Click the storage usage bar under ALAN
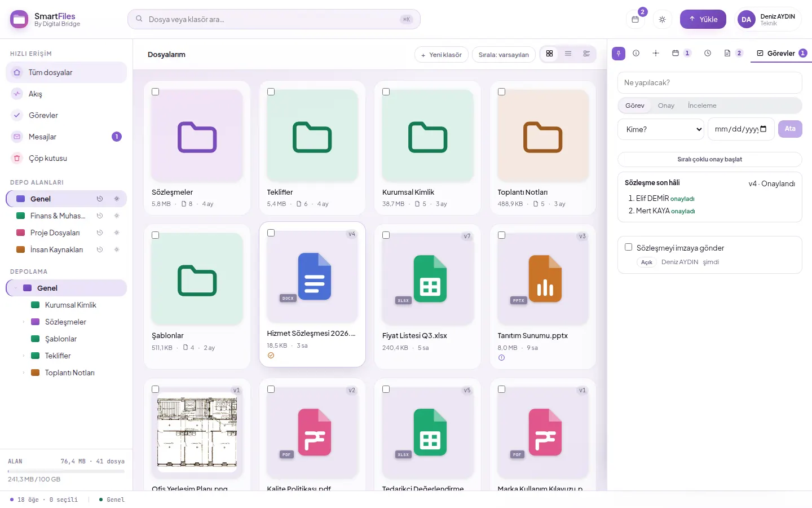This screenshot has height=508, width=812. coord(67,471)
